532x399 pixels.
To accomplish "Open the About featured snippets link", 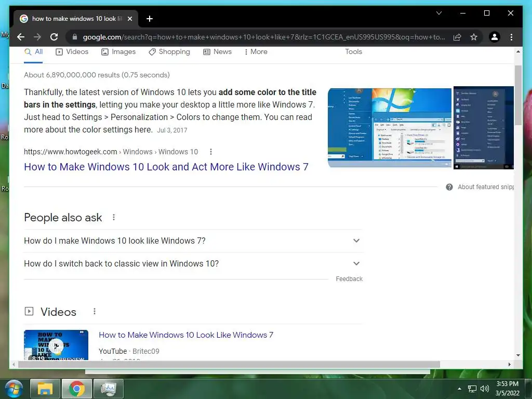I will point(486,187).
